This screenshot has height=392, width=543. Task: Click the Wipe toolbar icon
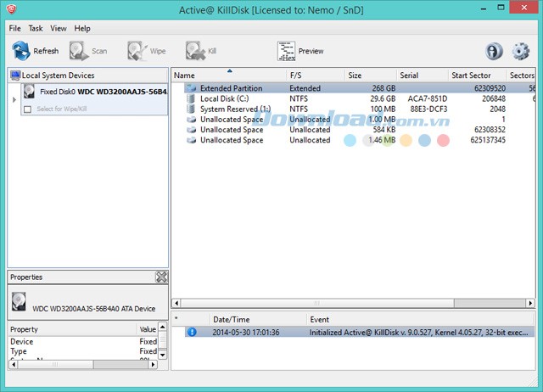[137, 51]
